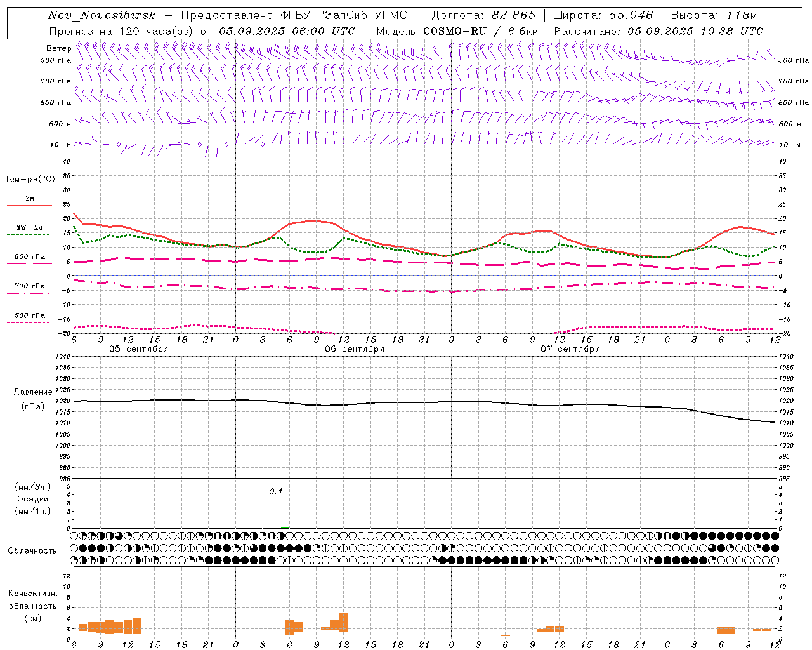Select the Модель COSMO-RU / 6.6км text
The image size is (812, 650).
(x=457, y=31)
